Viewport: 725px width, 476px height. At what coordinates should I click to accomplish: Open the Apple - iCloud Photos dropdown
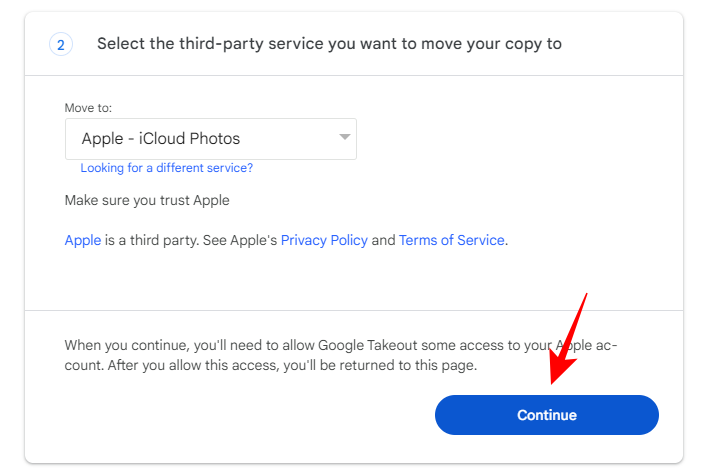(210, 138)
